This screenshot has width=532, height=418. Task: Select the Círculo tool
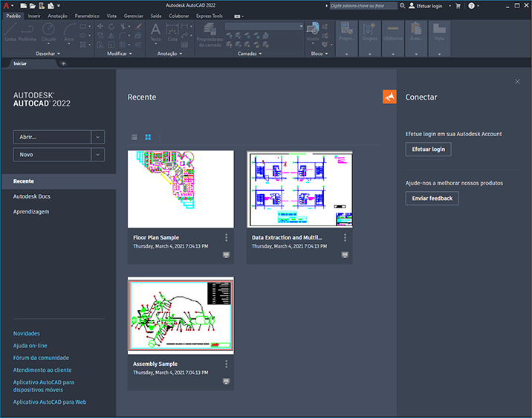pyautogui.click(x=48, y=33)
